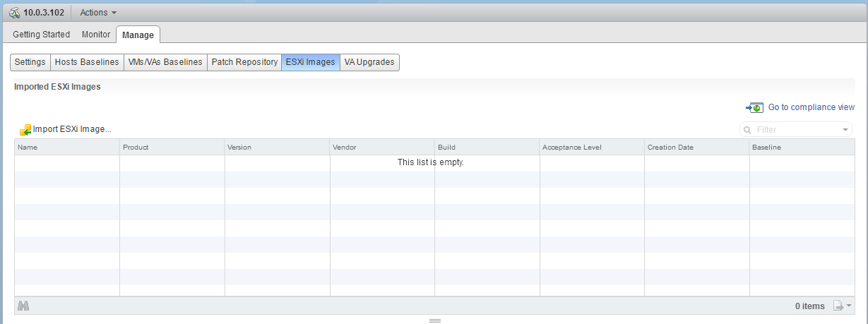Select the Manage tab

pos(138,35)
